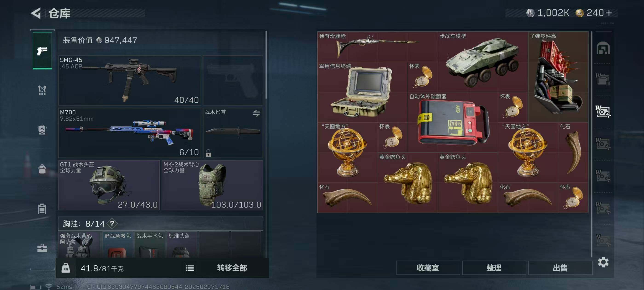The width and height of the screenshot is (644, 290).
Task: Select the SMG-45 weapon slot
Action: (x=129, y=80)
